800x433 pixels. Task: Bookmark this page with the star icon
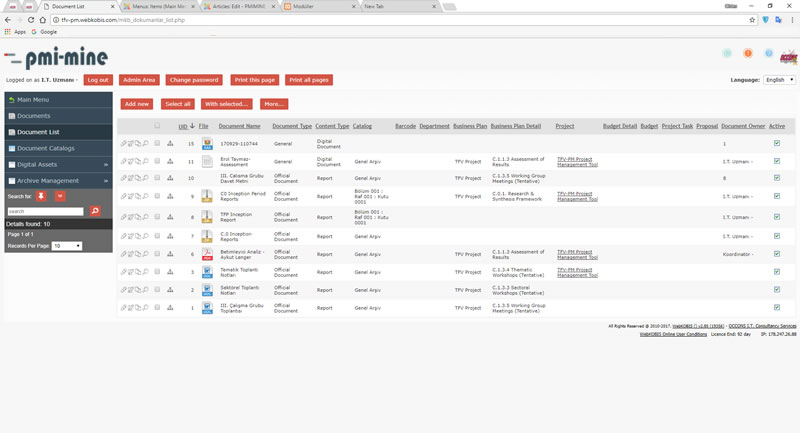[x=752, y=19]
